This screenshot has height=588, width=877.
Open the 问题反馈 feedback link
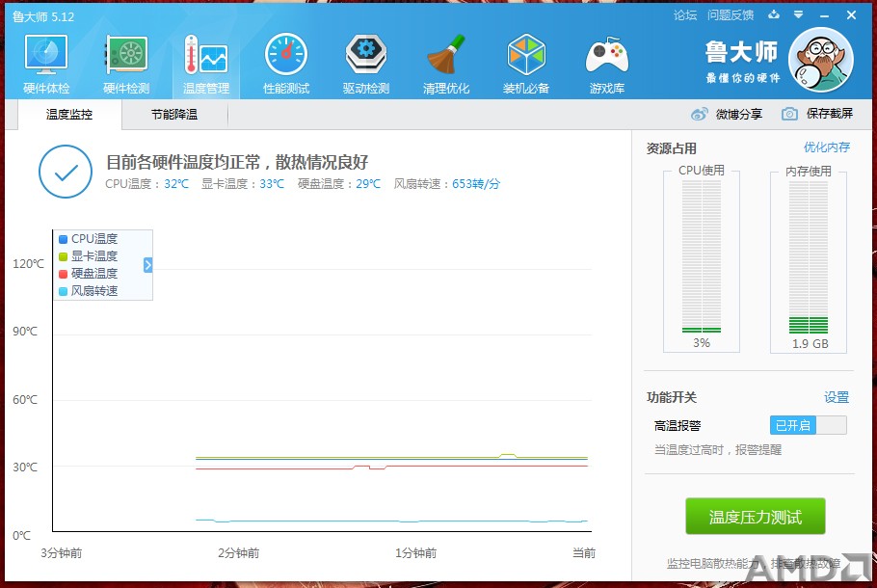click(x=731, y=15)
